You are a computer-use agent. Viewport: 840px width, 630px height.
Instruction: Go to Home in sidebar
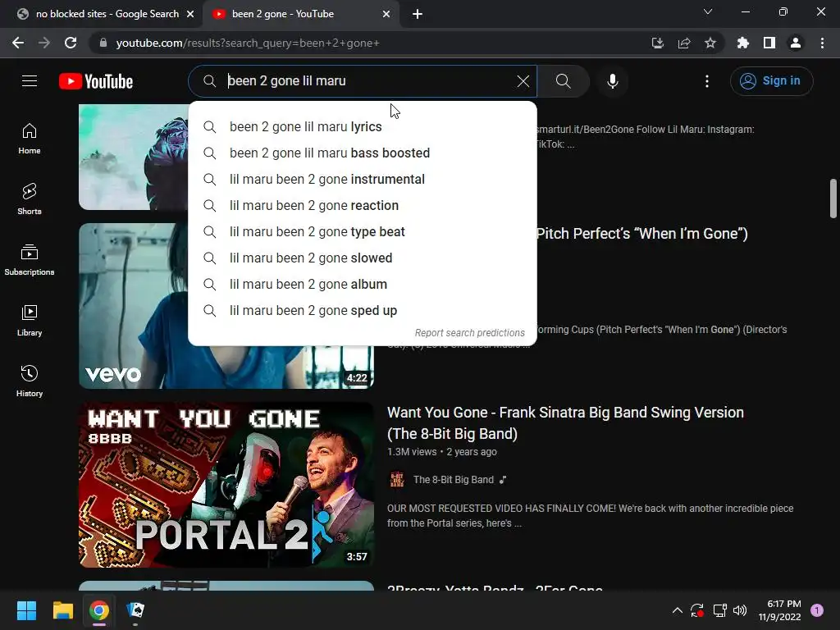(30, 139)
